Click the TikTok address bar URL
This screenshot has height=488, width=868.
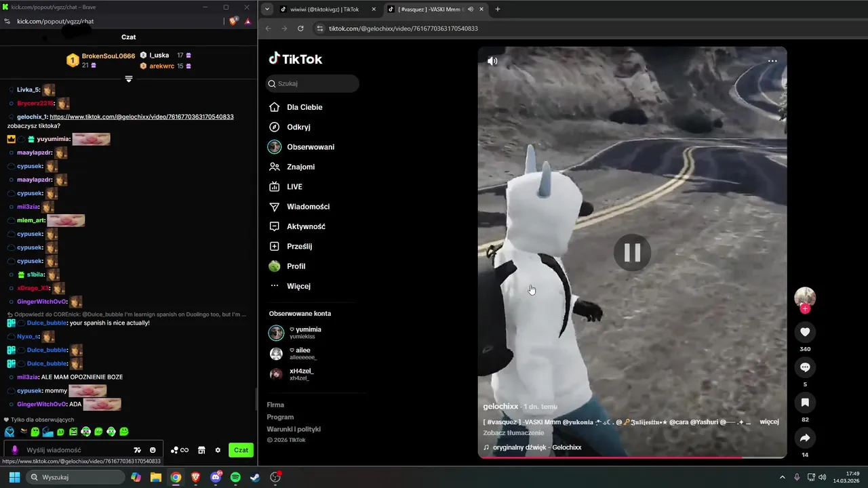(403, 28)
